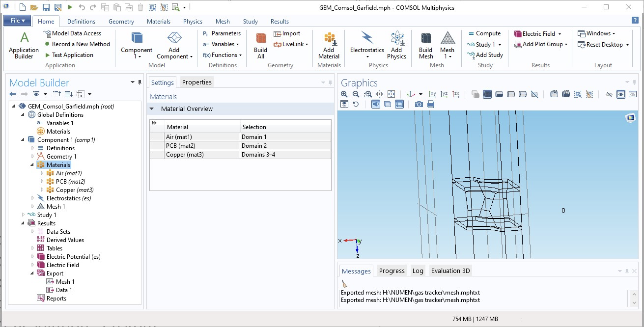This screenshot has height=327, width=644.
Task: Click Compute button
Action: (484, 33)
